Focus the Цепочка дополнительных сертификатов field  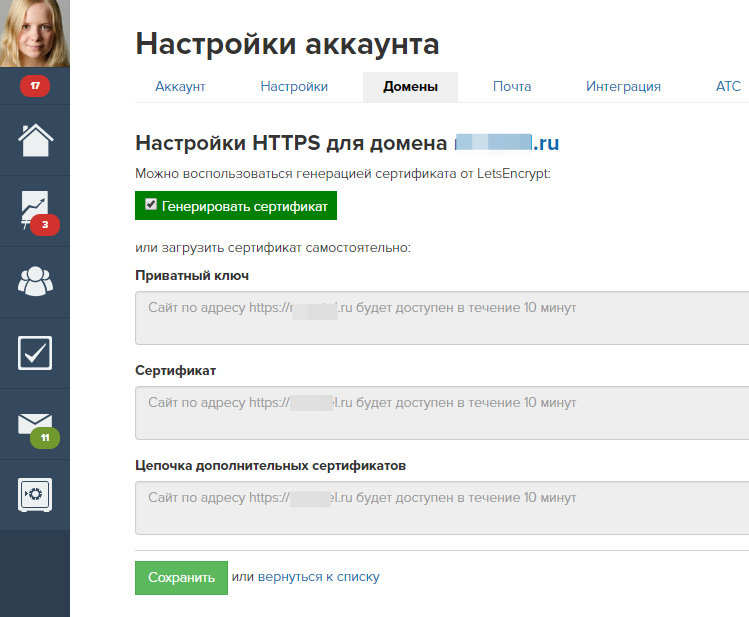[x=442, y=507]
